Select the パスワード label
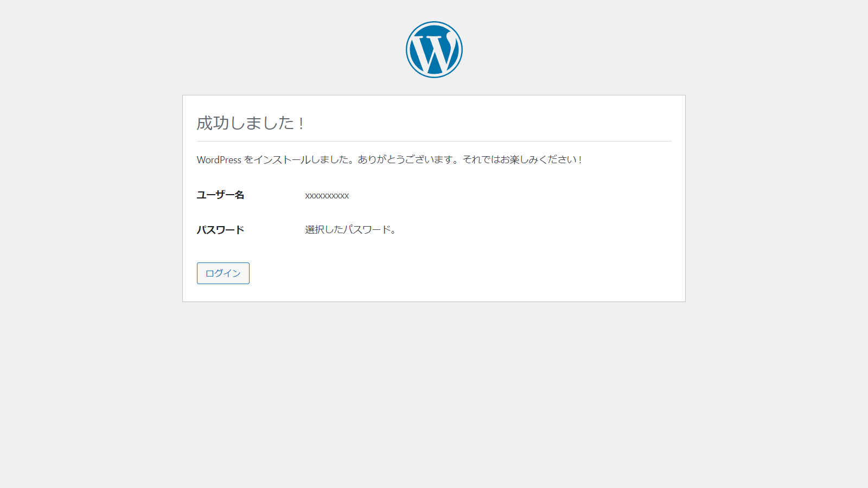This screenshot has height=488, width=868. [x=220, y=230]
